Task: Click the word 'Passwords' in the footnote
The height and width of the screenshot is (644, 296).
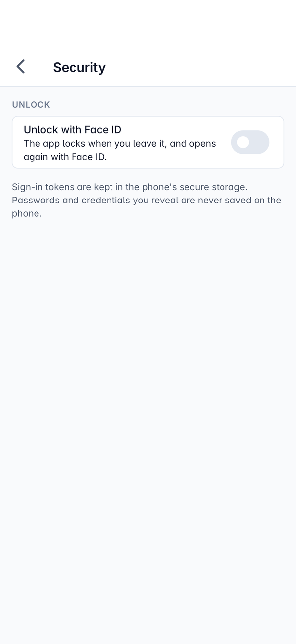Action: 36,200
